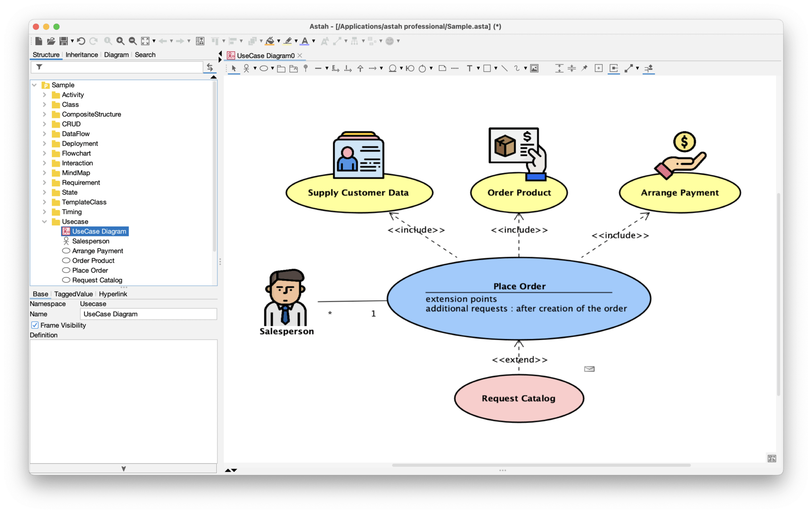Open the font color dropdown arrow
Image resolution: width=812 pixels, height=513 pixels.
click(x=314, y=41)
